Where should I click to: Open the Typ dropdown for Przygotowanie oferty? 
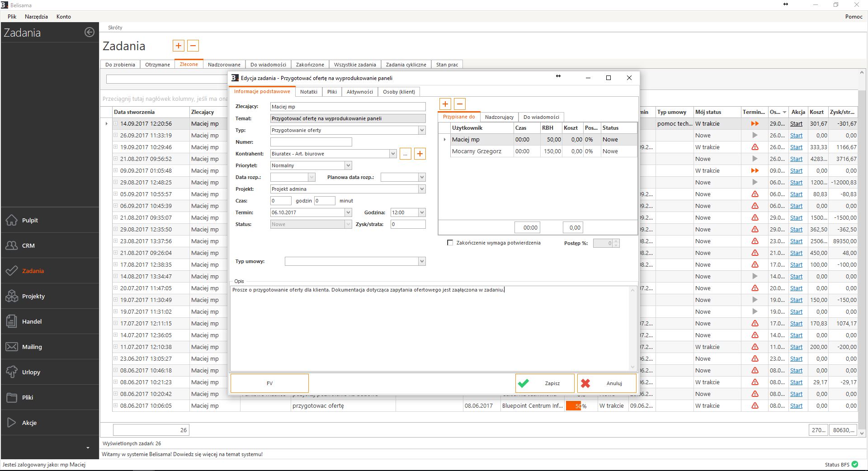(x=421, y=130)
